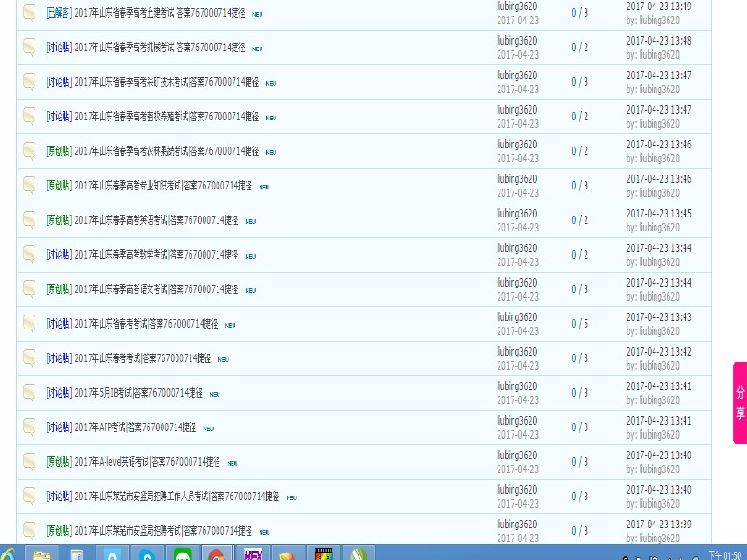Open thread 2017年山东莱芜市安监局招聘工作人员考试

(176, 496)
